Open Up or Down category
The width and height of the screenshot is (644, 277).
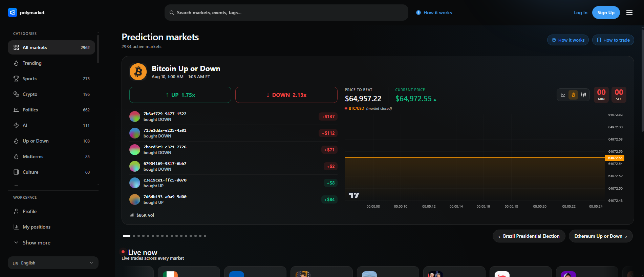click(51, 141)
